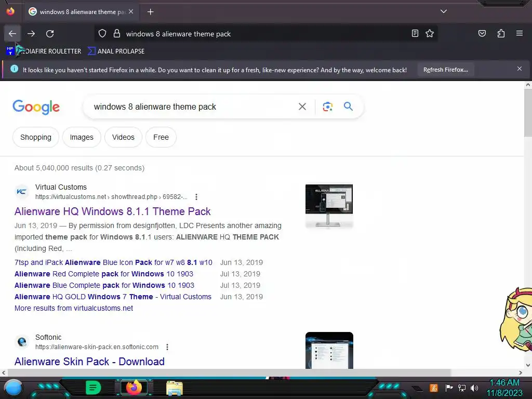This screenshot has width=532, height=399.
Task: Expand the list all tabs chevron
Action: (444, 11)
